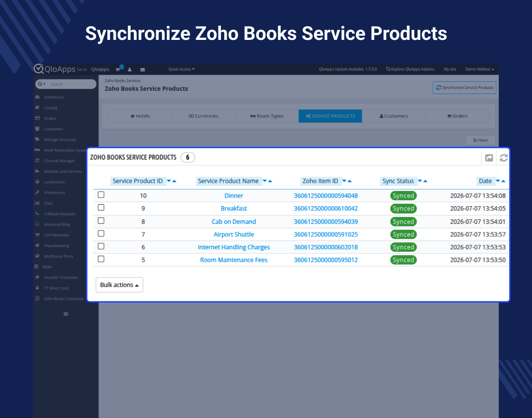The height and width of the screenshot is (418, 532).
Task: Click the Qloapps shop name link
Action: click(x=100, y=69)
